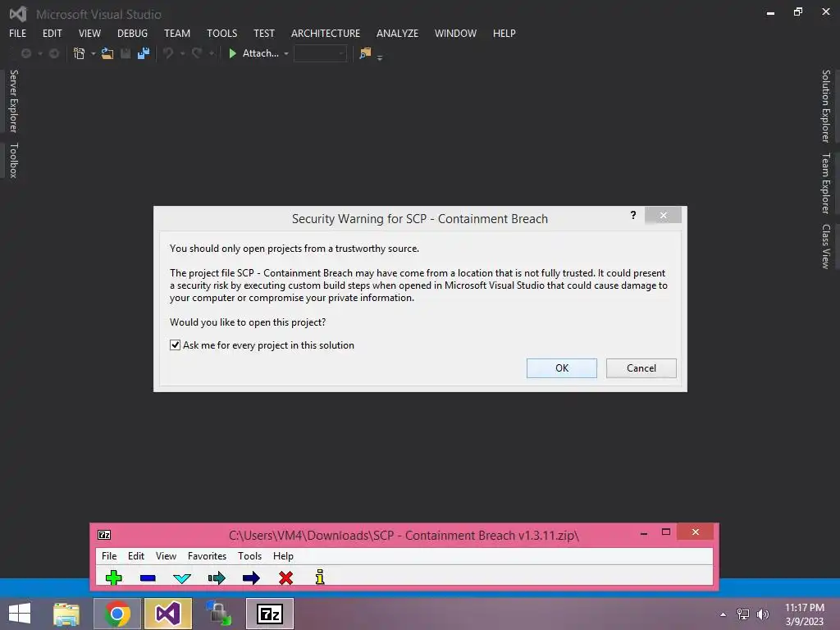Click the Visual Studio taskbar icon
This screenshot has height=630, width=840.
click(x=168, y=614)
